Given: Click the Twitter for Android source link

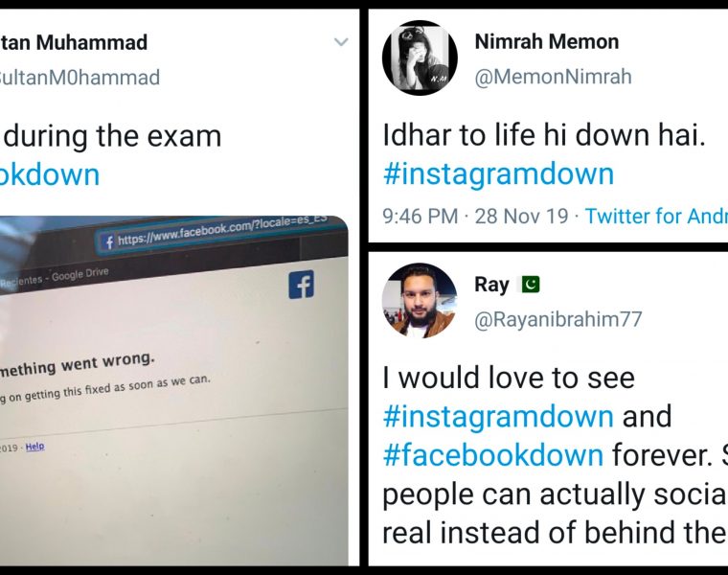Looking at the screenshot, I should coord(656,216).
